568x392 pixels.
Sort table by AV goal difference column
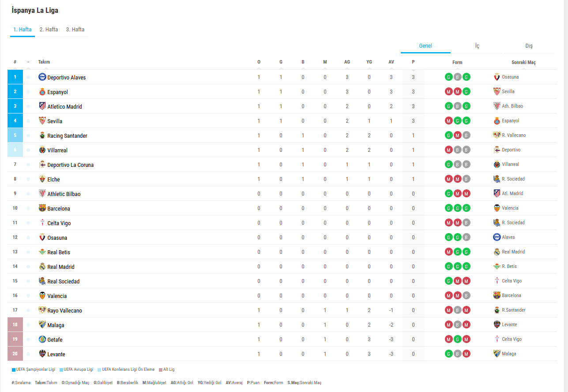click(x=391, y=62)
